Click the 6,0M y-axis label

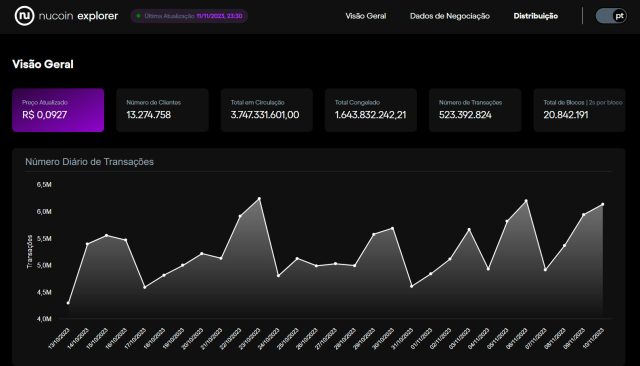pyautogui.click(x=44, y=212)
